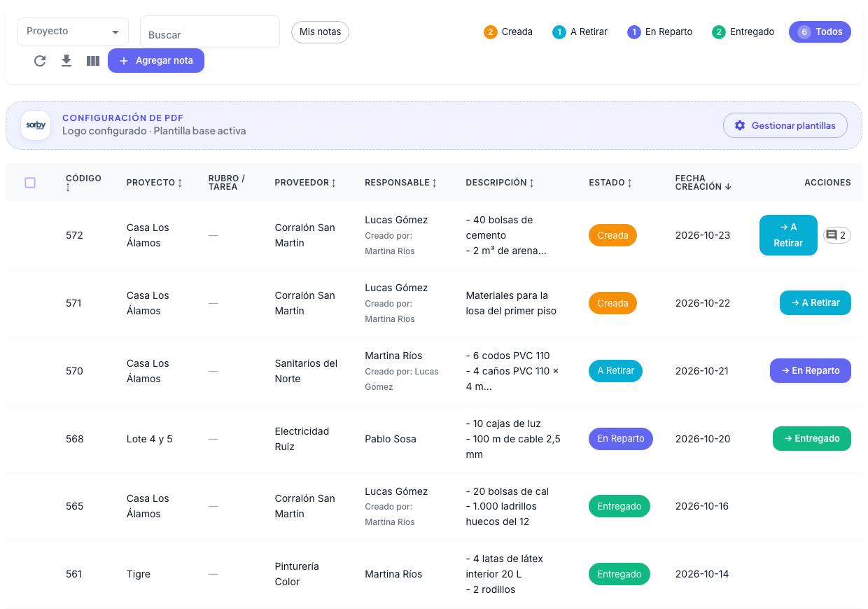Viewport: 868px width, 609px height.
Task: Click date 2026-10-16
Action: coord(702,506)
